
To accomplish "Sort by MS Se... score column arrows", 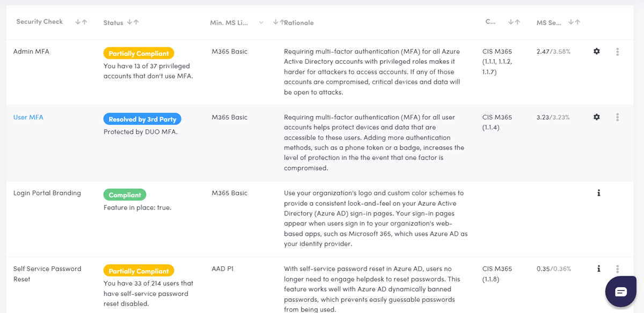I will (x=574, y=23).
